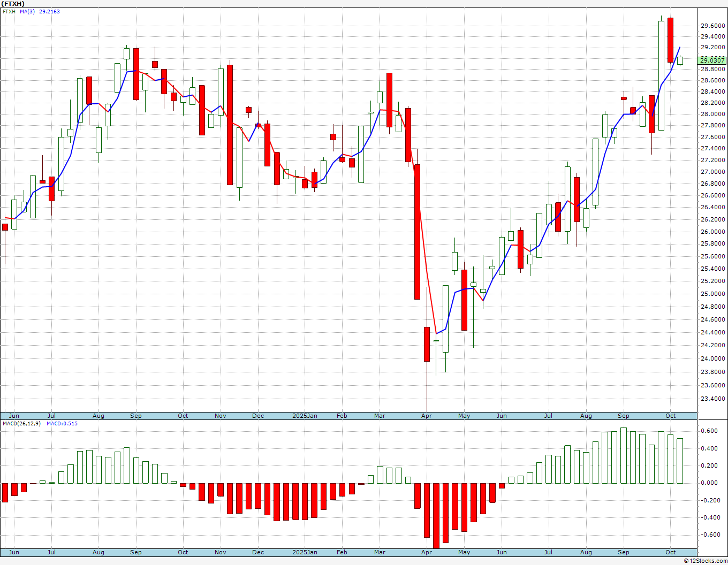Screen dimensions: 728x565
Task: Select Apr on the MACD panel time axis
Action: [x=427, y=552]
